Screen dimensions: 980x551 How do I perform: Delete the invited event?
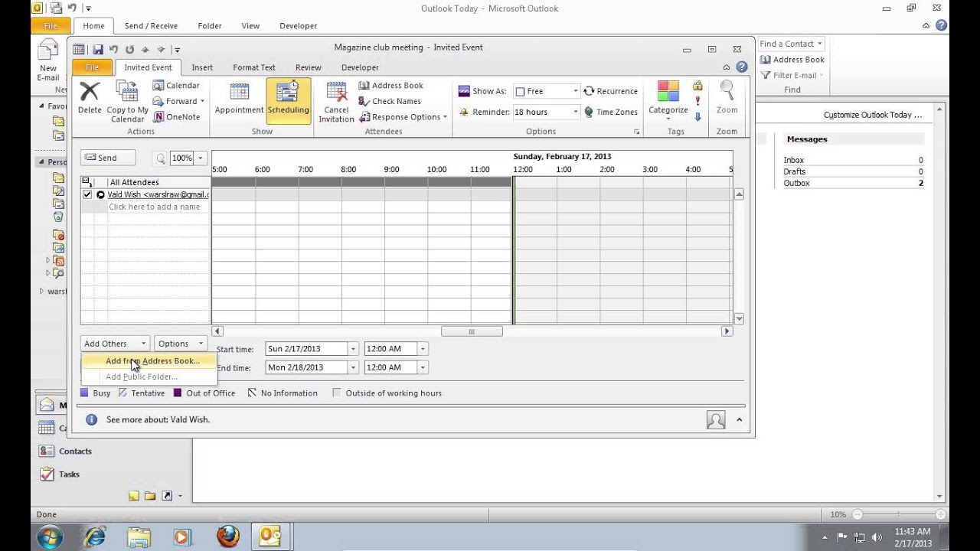coord(90,99)
